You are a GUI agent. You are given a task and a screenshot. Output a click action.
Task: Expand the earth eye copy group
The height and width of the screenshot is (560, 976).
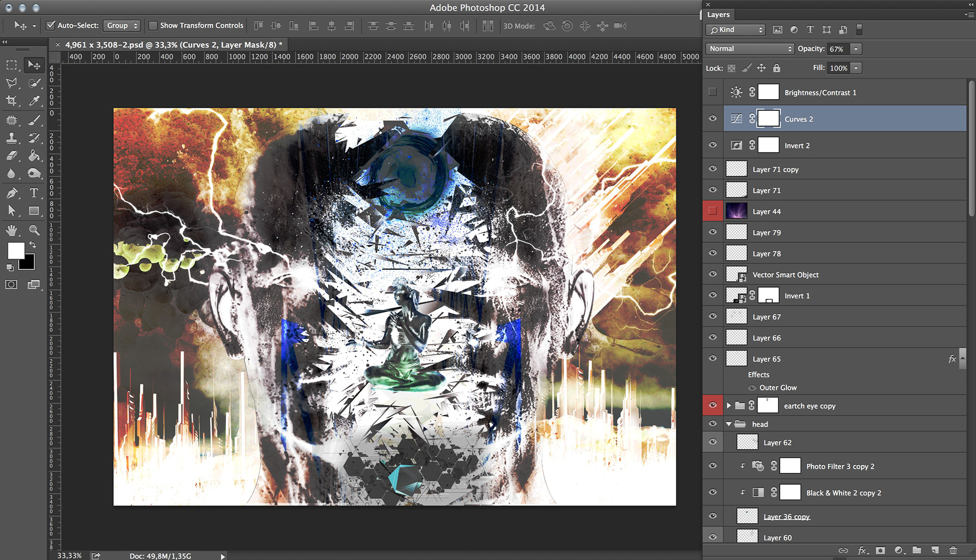[729, 406]
